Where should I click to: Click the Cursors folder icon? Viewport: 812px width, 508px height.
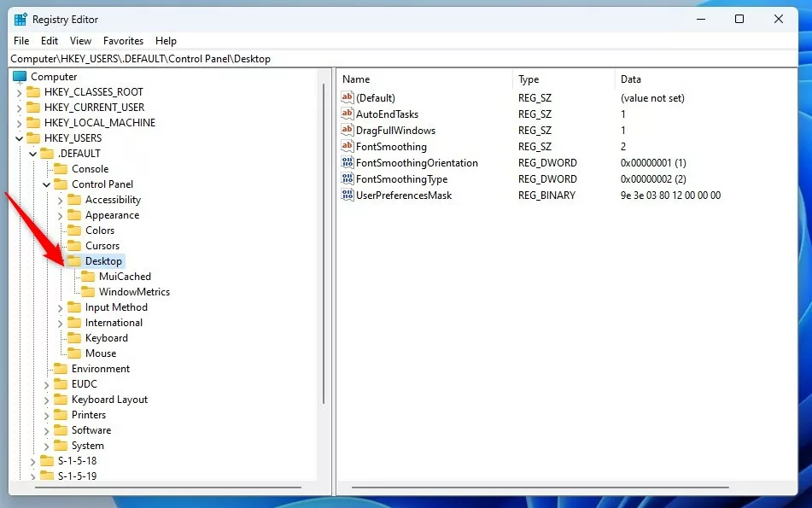point(74,246)
